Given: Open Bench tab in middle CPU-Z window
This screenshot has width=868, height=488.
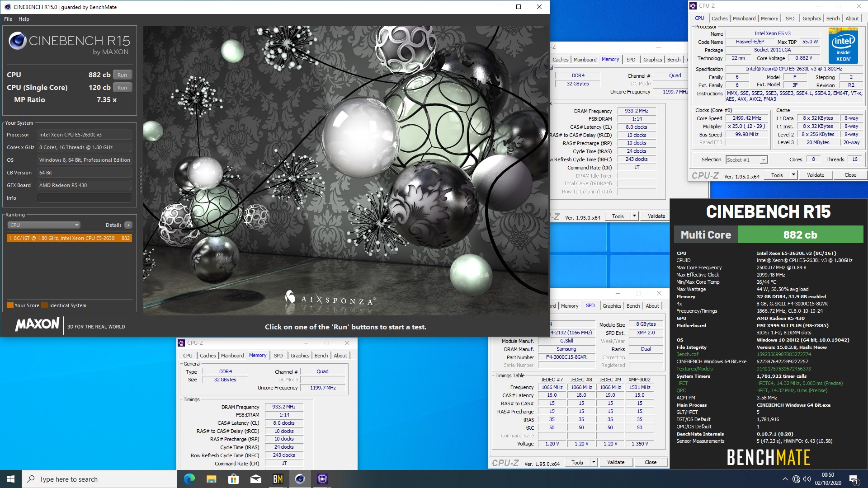Looking at the screenshot, I should [674, 60].
